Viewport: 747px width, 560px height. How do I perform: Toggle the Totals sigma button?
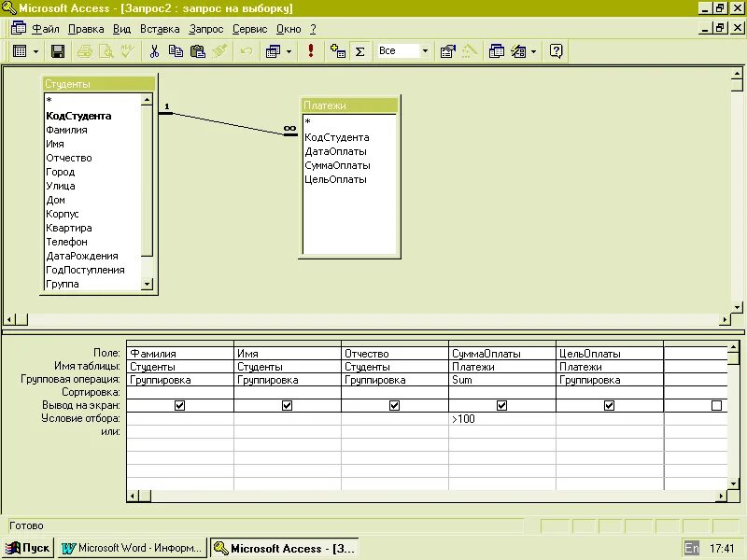tap(359, 51)
